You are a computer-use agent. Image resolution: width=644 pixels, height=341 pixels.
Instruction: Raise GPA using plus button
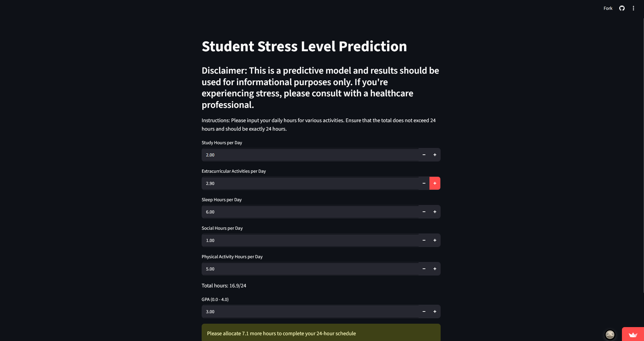tap(435, 311)
